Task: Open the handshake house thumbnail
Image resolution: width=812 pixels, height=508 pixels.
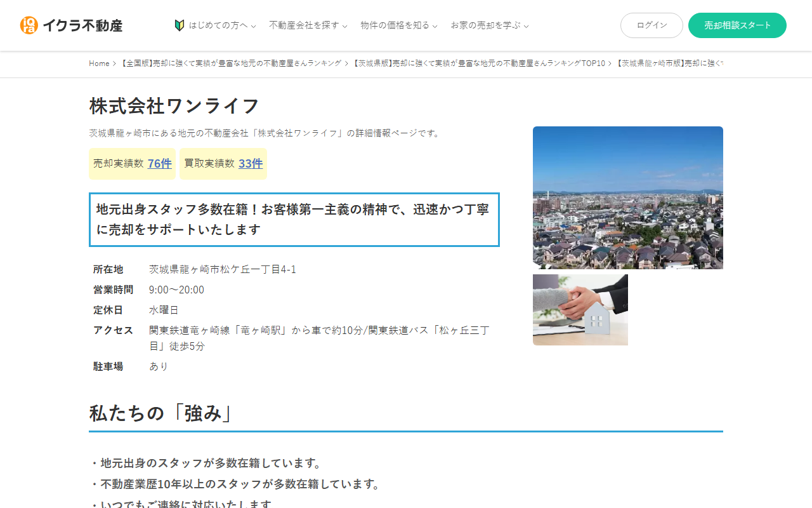Action: point(580,310)
